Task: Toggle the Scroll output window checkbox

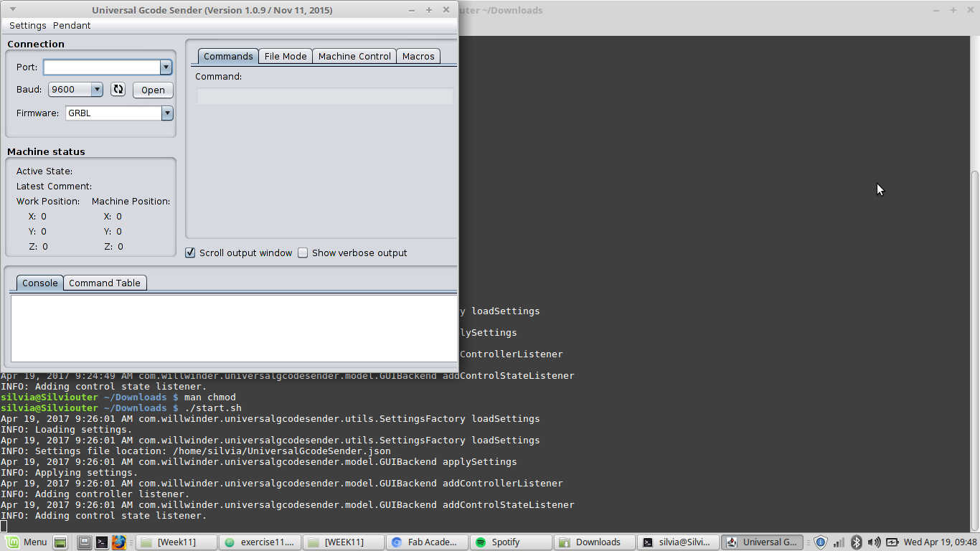Action: (x=190, y=253)
